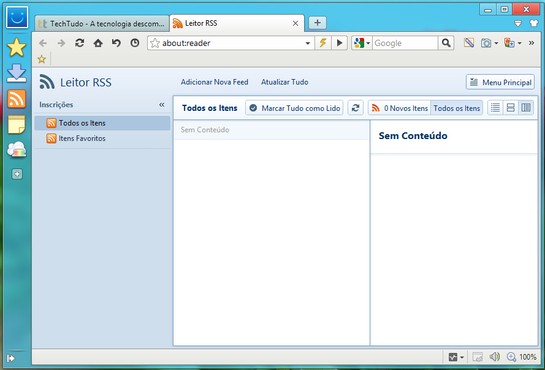Go back to previous page
The width and height of the screenshot is (545, 370).
click(x=43, y=43)
